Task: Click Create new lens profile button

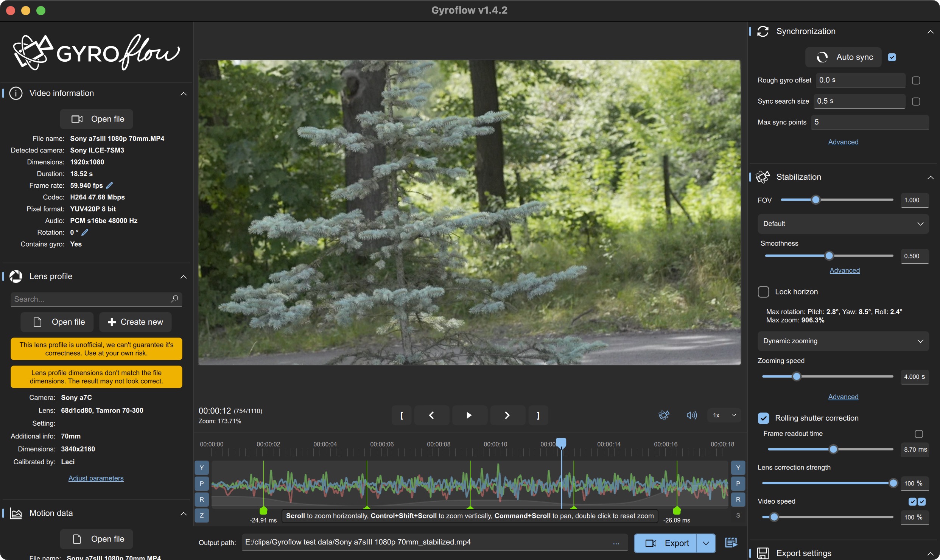Action: coord(135,322)
